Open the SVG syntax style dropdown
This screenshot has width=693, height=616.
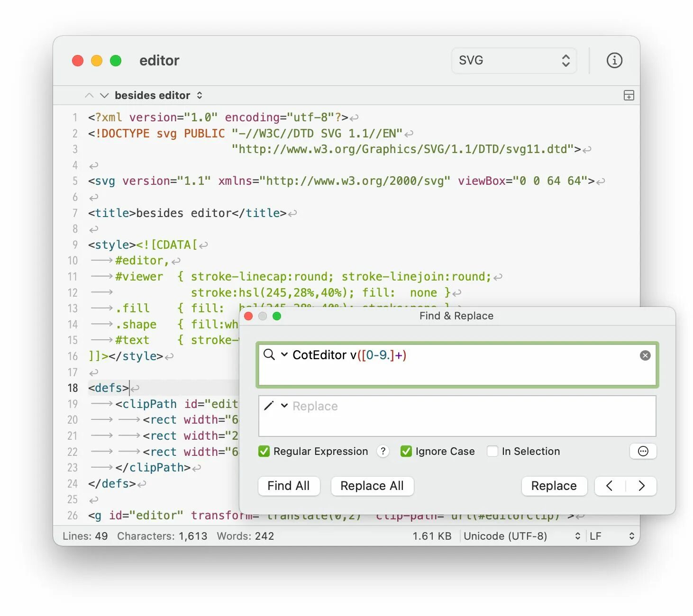514,61
